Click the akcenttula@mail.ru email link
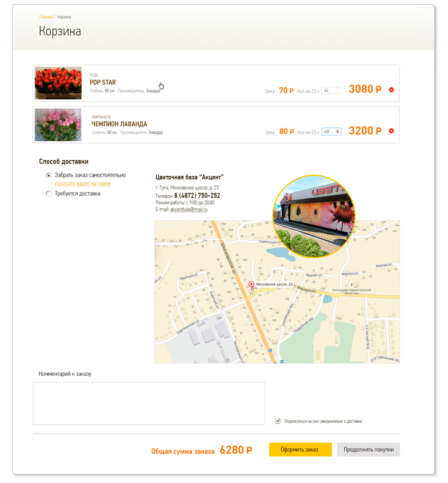448x483 pixels. [188, 210]
